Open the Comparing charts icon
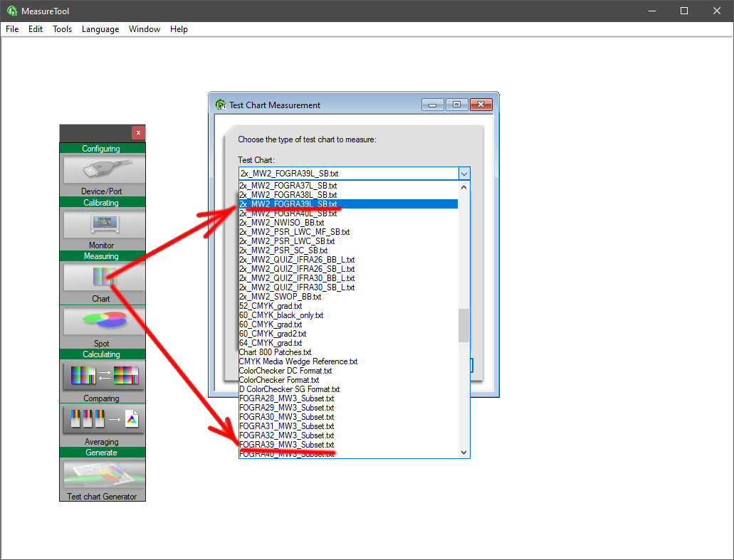This screenshot has height=560, width=734. pyautogui.click(x=103, y=376)
